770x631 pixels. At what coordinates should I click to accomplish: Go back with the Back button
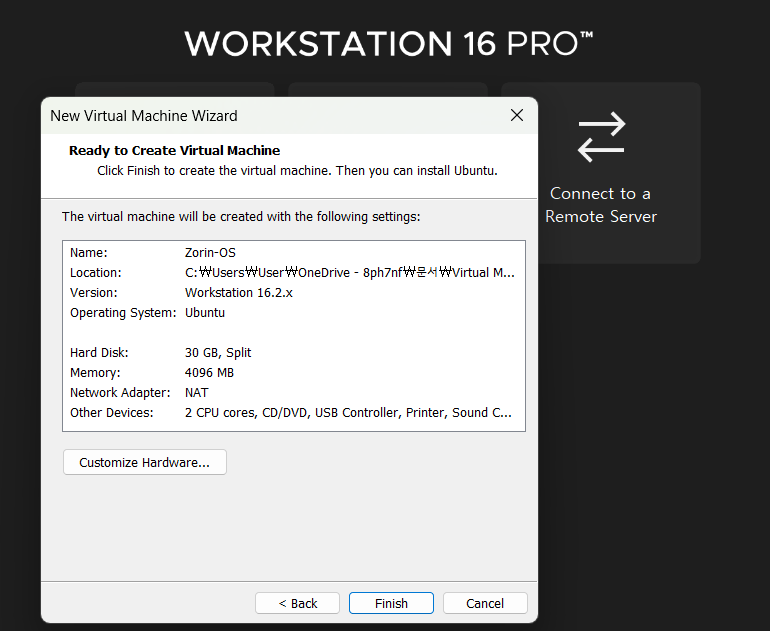(x=297, y=603)
